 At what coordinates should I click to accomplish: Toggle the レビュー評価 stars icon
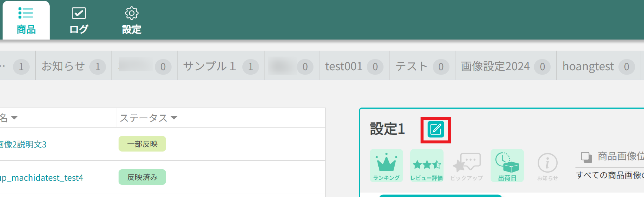pos(426,166)
